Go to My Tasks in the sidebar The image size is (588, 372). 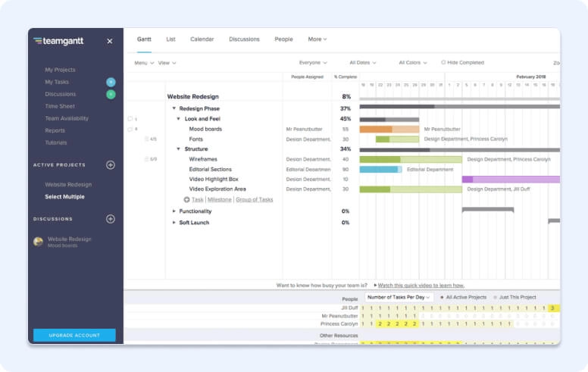(57, 82)
